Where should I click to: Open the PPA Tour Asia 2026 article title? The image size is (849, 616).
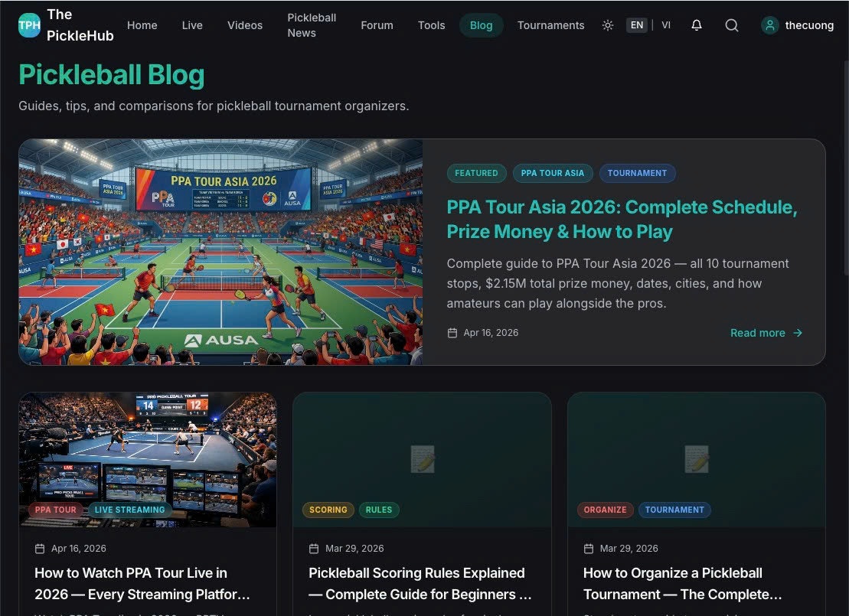[x=622, y=219]
